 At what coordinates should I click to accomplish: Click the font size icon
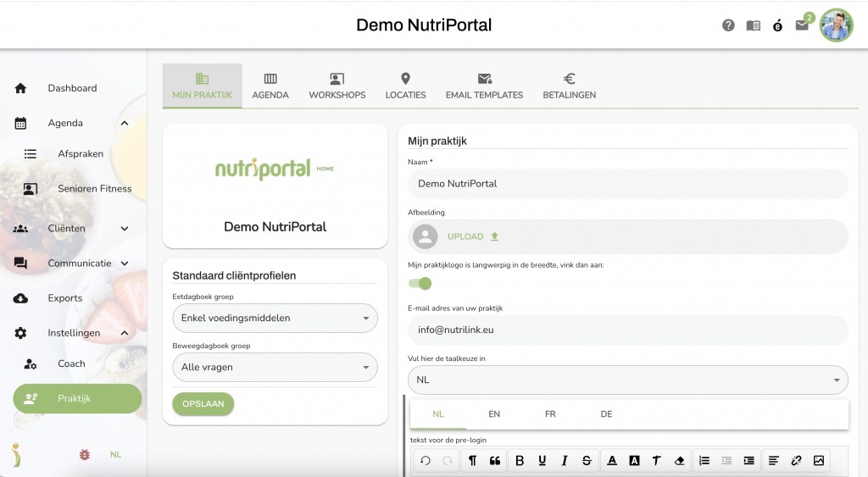[x=657, y=460]
